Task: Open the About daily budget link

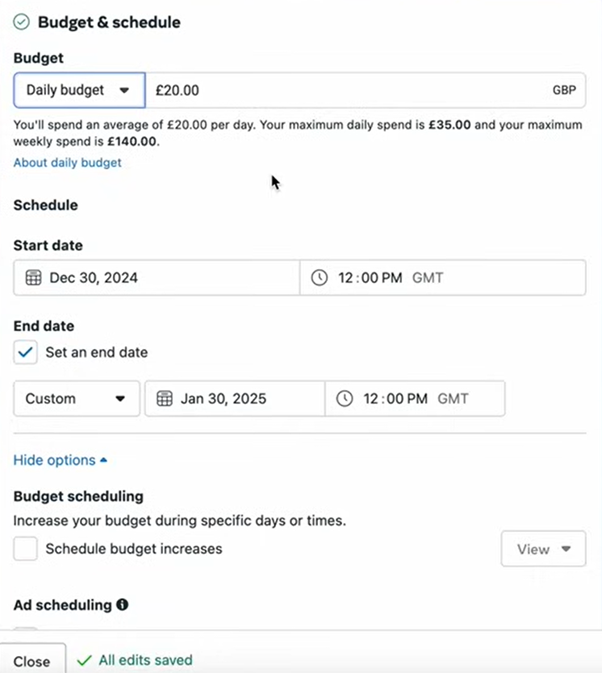Action: click(67, 162)
